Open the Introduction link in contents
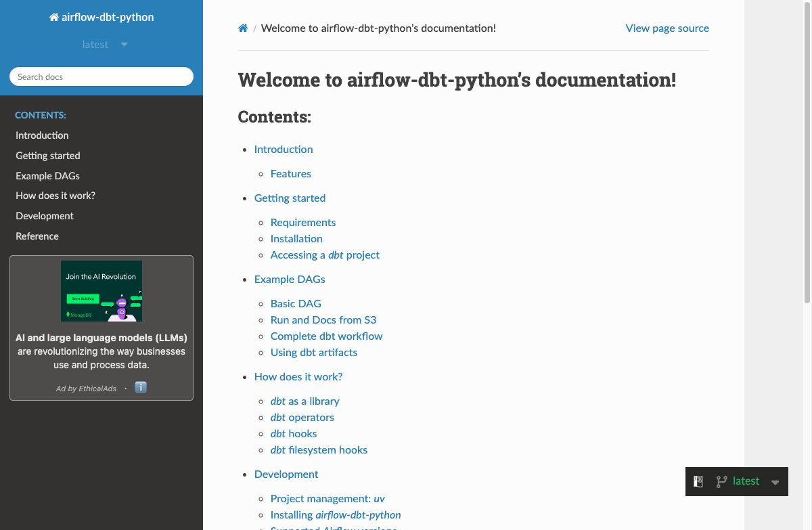812x530 pixels. 284,150
